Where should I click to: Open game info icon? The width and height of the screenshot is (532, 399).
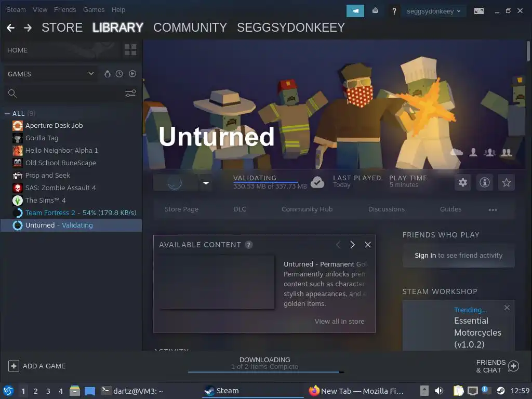coord(485,182)
